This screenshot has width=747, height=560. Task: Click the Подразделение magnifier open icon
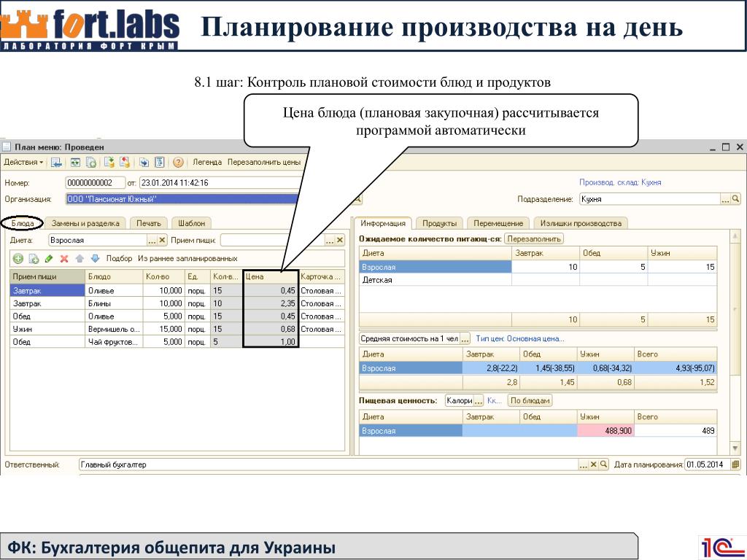735,199
